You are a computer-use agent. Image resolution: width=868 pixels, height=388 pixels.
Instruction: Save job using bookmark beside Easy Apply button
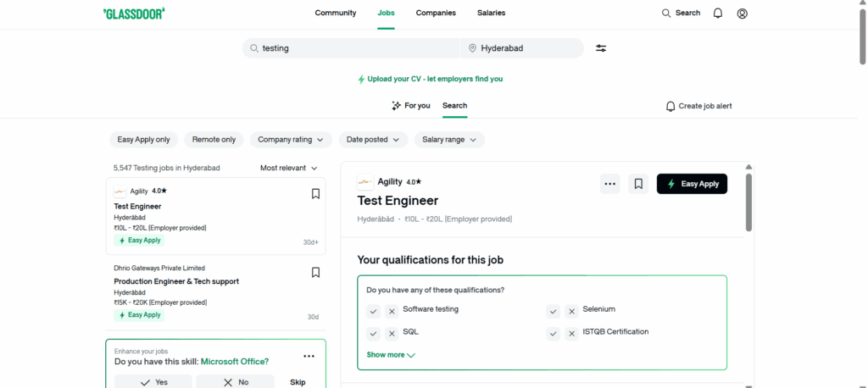click(638, 184)
